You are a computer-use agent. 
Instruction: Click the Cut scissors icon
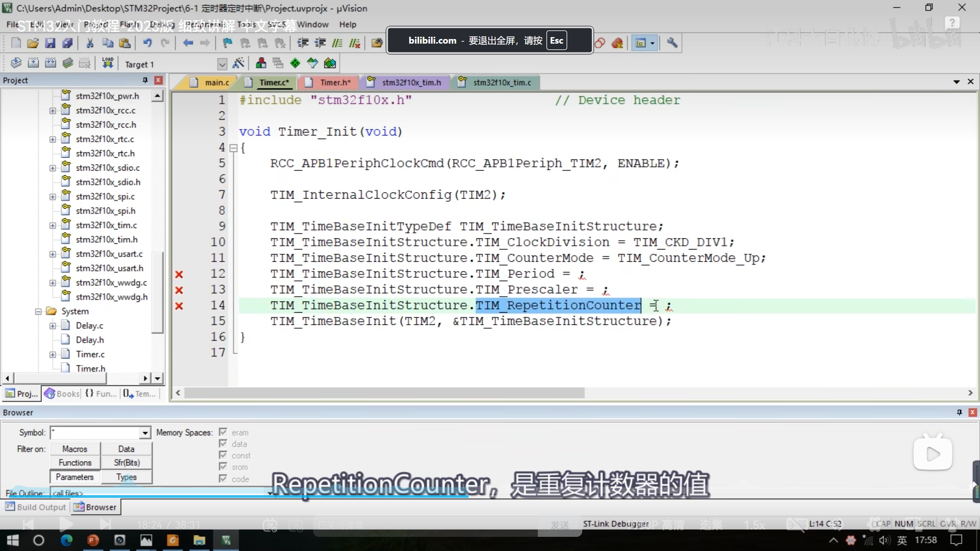(x=90, y=43)
